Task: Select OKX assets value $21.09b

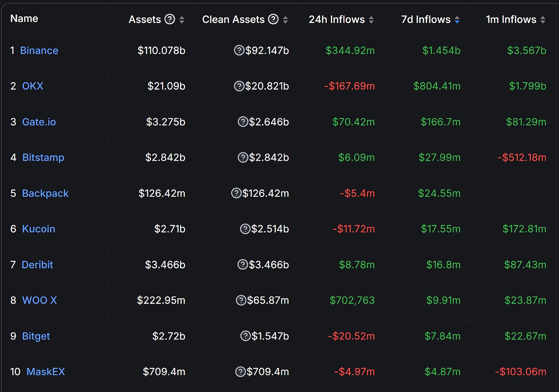Action: (x=167, y=86)
